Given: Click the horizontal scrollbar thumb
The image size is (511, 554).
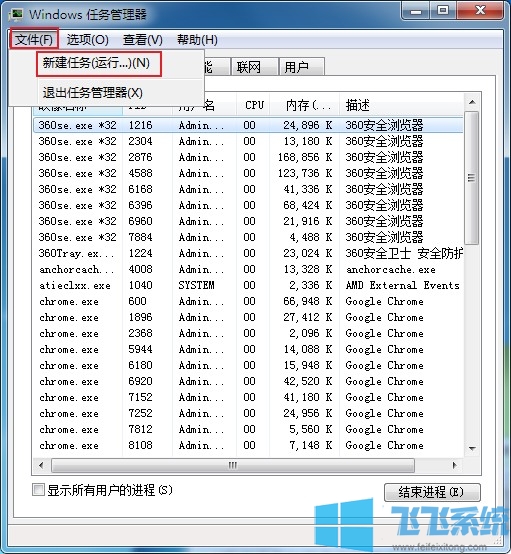Looking at the screenshot, I should 233,465.
